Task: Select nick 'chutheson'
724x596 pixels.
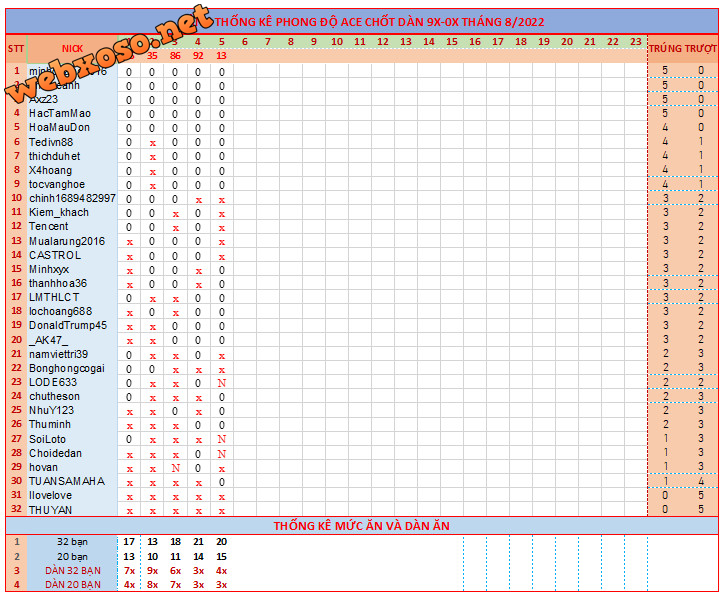Action: click(54, 396)
